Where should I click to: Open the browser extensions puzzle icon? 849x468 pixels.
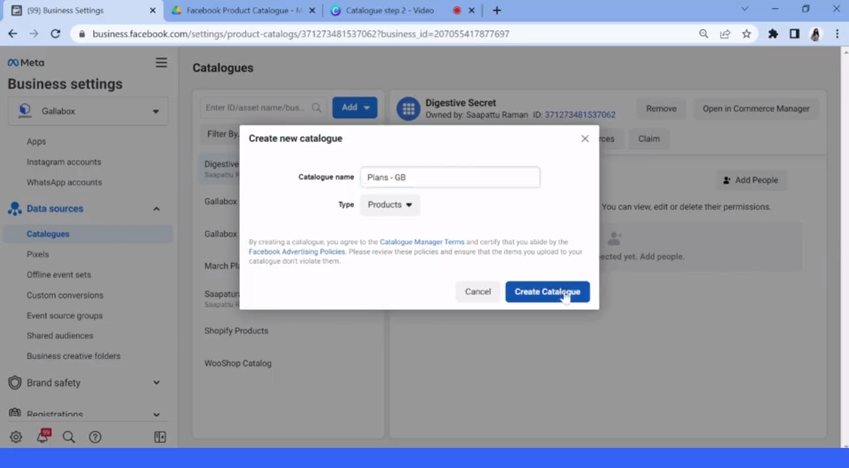773,34
